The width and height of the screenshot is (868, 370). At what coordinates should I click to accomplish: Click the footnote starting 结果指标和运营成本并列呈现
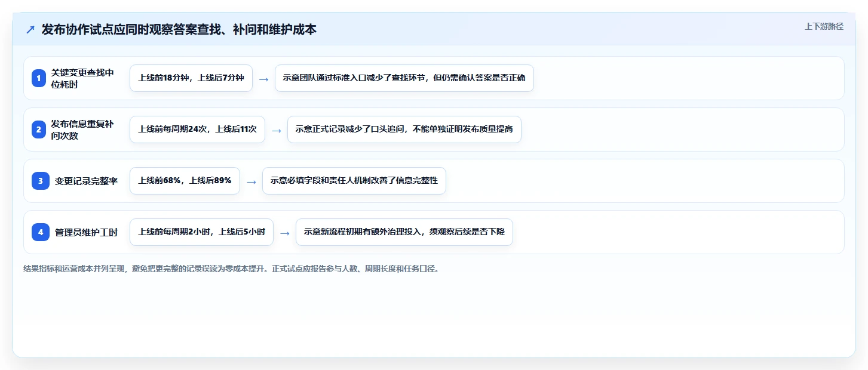232,269
